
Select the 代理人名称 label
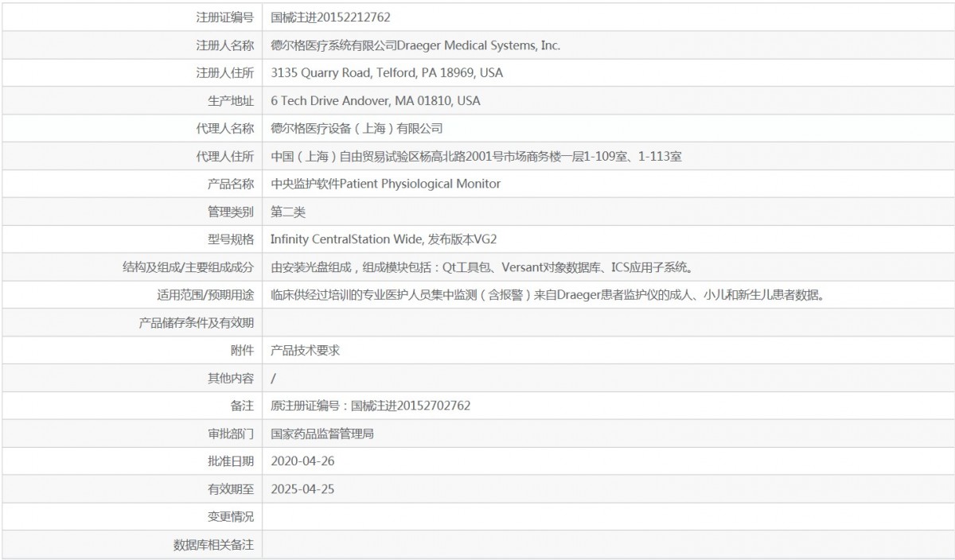click(225, 128)
